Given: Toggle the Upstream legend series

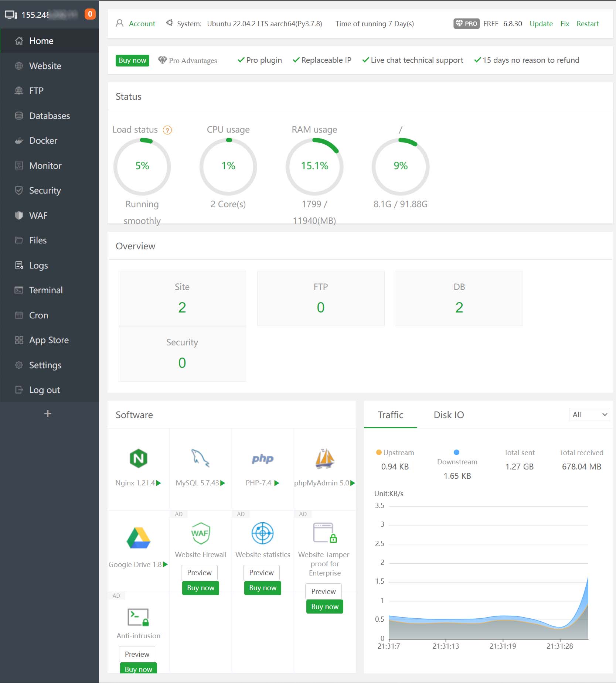Looking at the screenshot, I should 395,453.
